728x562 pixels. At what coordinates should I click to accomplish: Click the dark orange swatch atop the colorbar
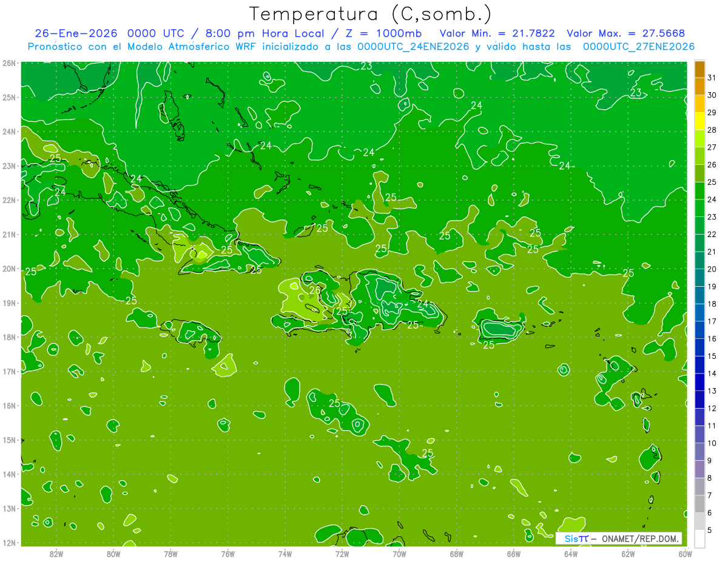pyautogui.click(x=699, y=69)
